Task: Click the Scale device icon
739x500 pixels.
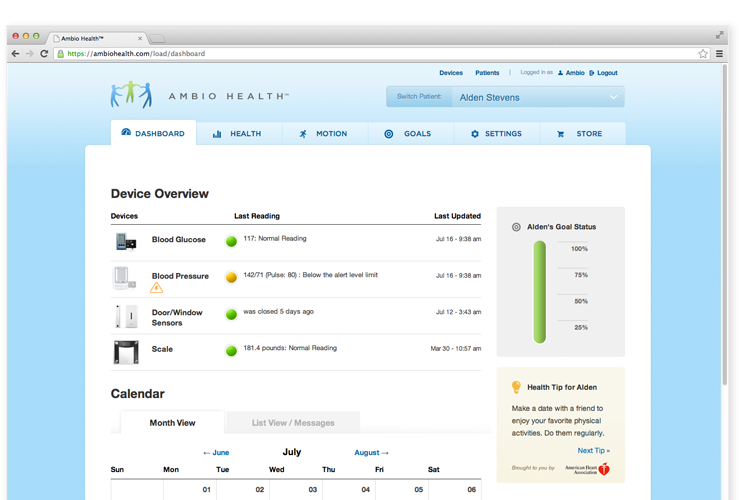Action: click(125, 350)
